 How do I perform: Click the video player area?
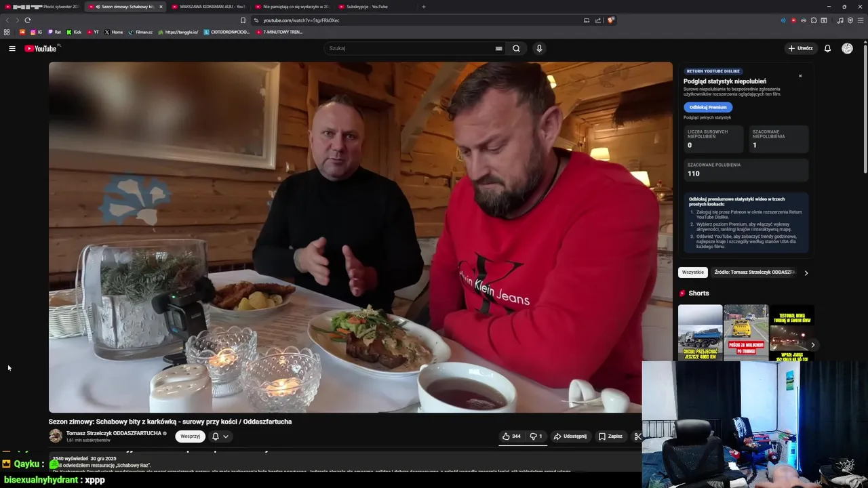tap(361, 237)
